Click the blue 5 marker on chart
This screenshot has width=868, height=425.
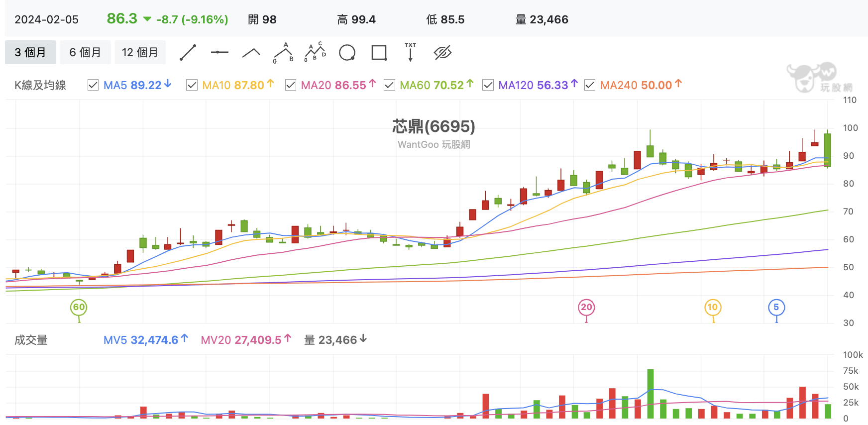pyautogui.click(x=776, y=308)
